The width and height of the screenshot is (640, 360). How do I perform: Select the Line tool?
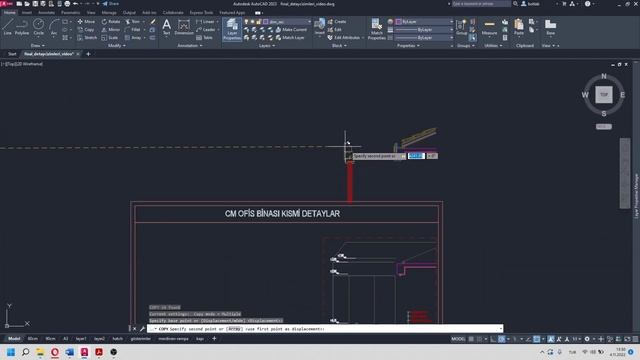click(x=7, y=27)
